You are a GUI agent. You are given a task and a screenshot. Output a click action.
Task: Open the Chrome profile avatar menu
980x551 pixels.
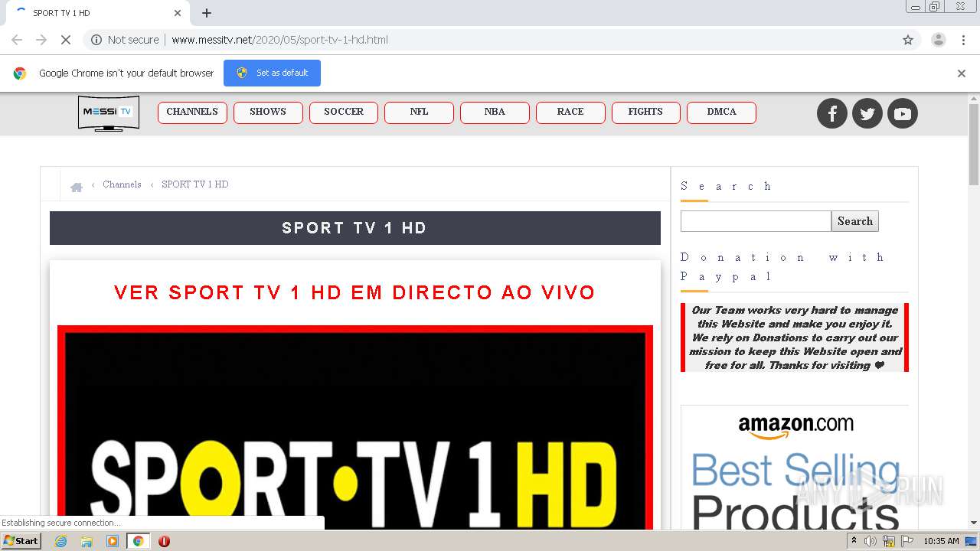(x=938, y=40)
